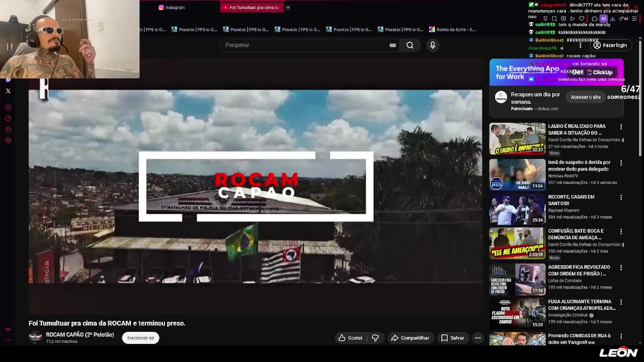
Task: Open AGRESSOR FICA REVOLTADO thumbnail
Action: click(x=517, y=280)
